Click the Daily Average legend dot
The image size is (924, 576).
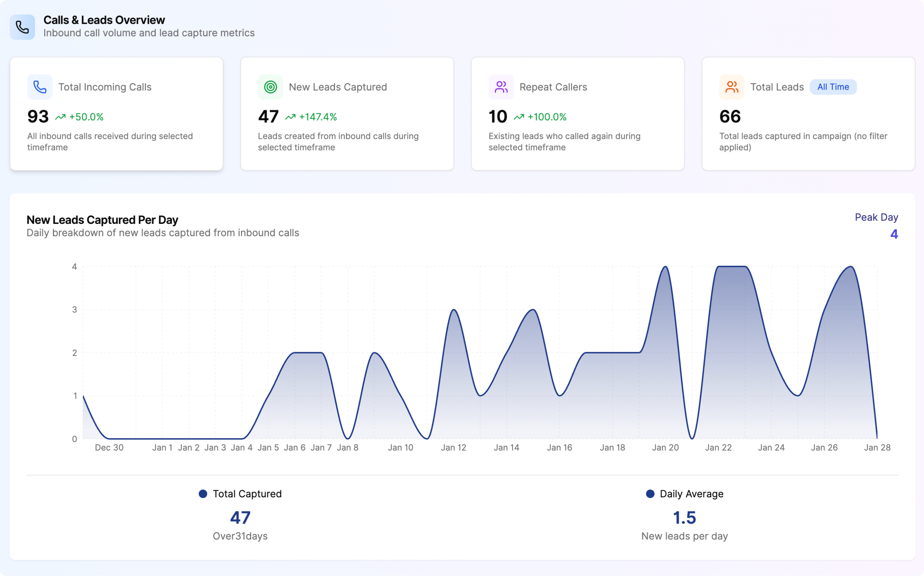pos(650,494)
